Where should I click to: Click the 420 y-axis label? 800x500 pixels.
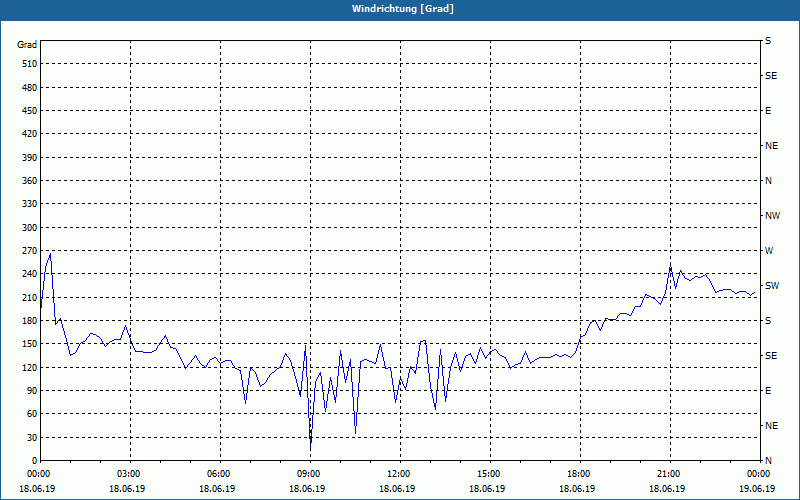[x=30, y=134]
